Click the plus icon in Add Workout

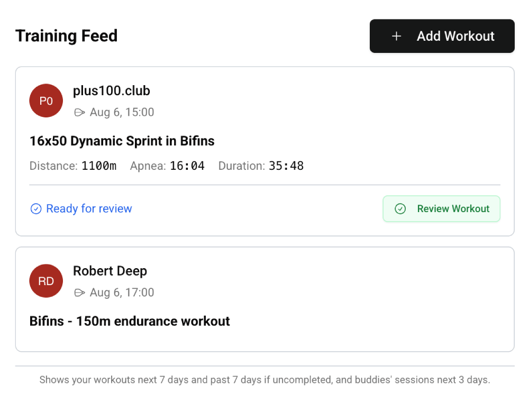point(396,36)
